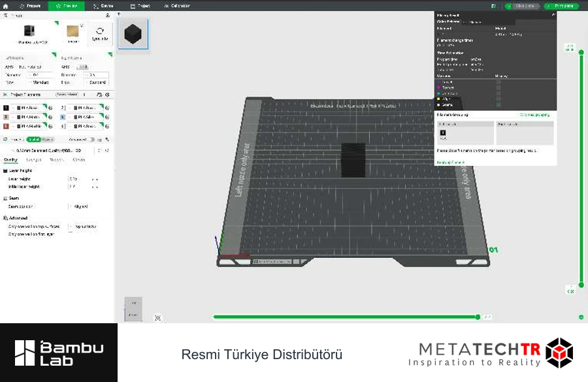Click the Project Filaments settings gear icon
588x382 pixels.
click(x=107, y=95)
